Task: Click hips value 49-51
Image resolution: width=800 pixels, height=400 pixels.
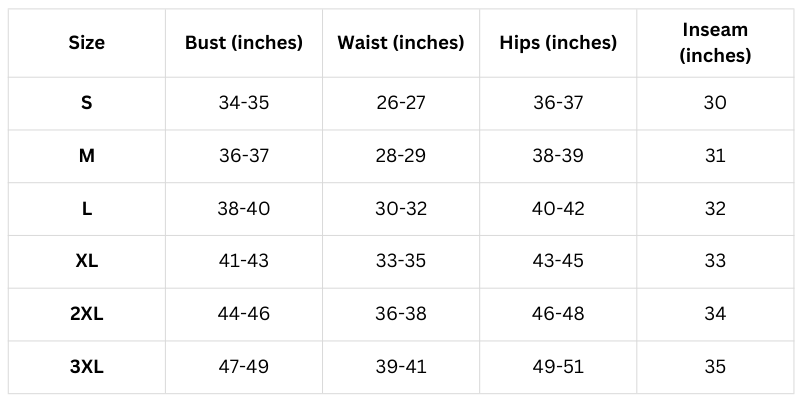Action: 558,367
